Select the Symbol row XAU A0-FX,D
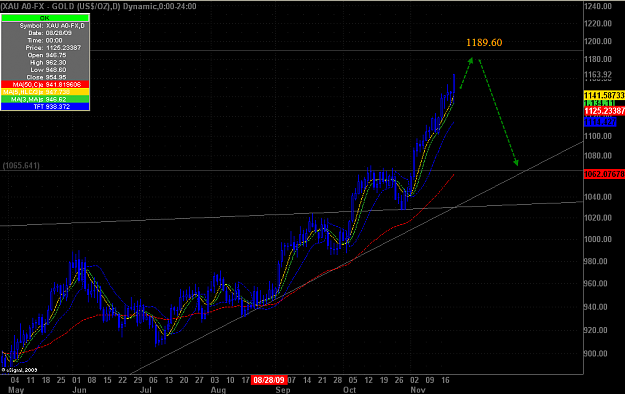The width and height of the screenshot is (625, 394). coord(45,26)
